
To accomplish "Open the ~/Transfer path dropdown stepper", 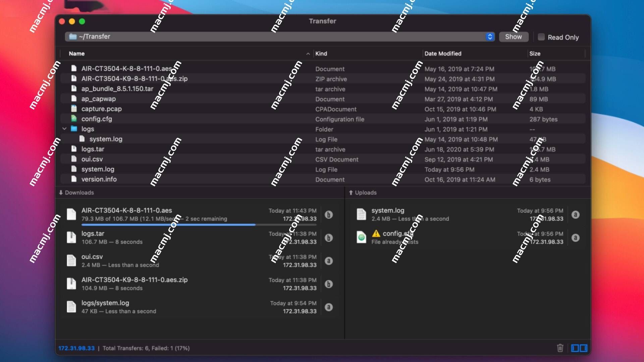I will [x=490, y=37].
